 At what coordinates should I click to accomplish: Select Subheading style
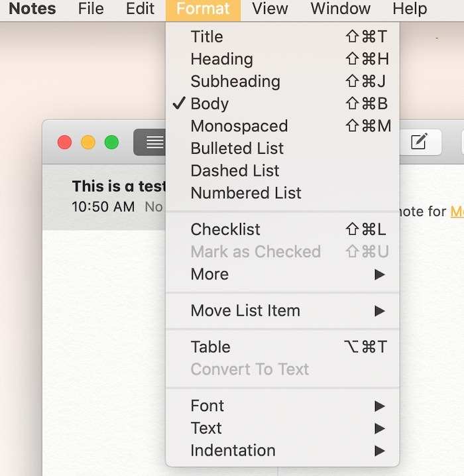point(282,82)
